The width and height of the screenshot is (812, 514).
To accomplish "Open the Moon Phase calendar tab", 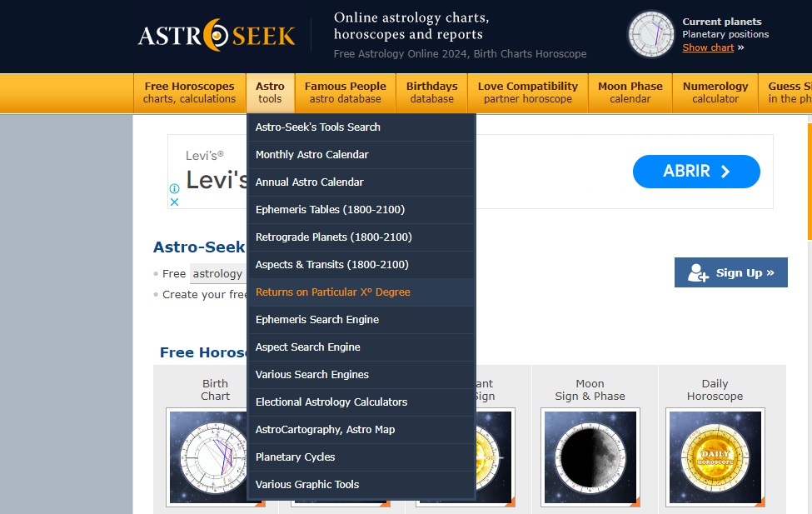I will (630, 92).
